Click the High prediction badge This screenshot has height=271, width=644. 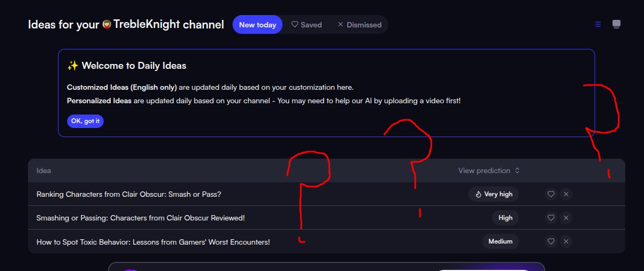tap(505, 218)
